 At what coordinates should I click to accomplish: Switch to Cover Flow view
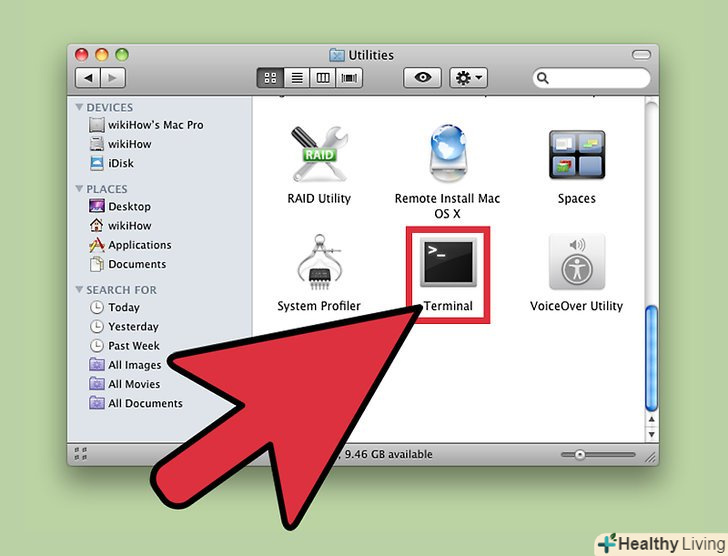coord(349,78)
